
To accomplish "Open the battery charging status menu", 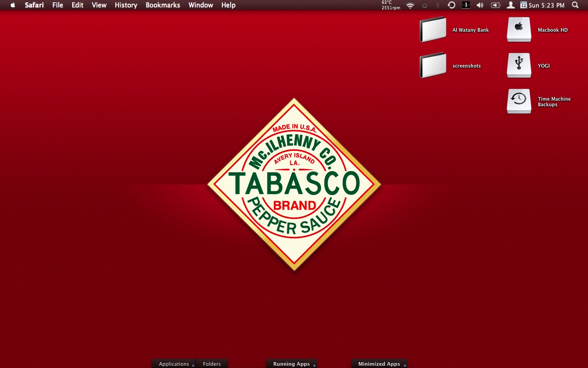I will click(496, 5).
